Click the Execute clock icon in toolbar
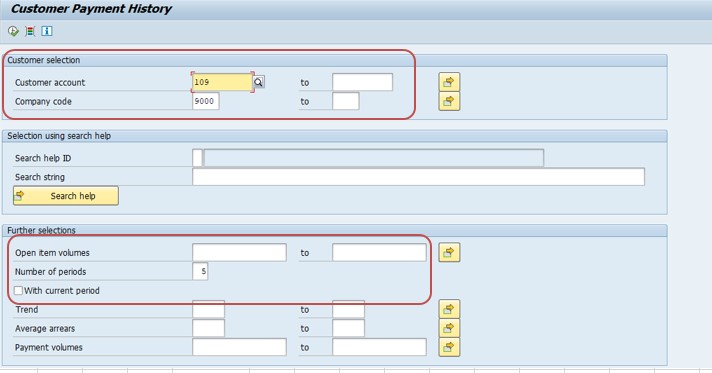 pyautogui.click(x=13, y=31)
